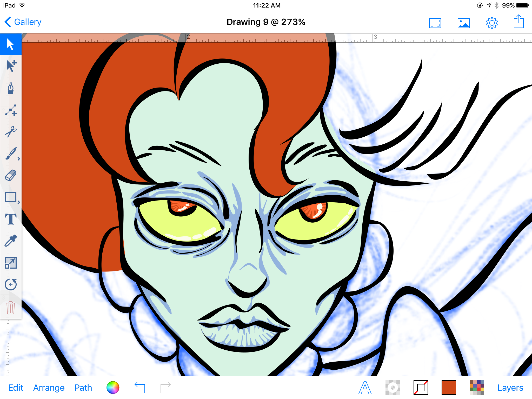Screen dimensions: 532x399
Task: Toggle the shadow and opacity panel
Action: [x=393, y=388]
